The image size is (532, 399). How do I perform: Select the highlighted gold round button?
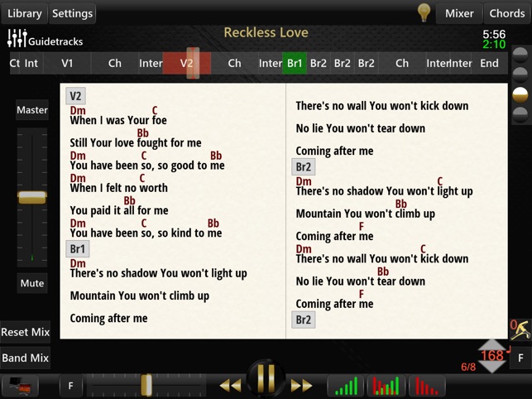520,94
